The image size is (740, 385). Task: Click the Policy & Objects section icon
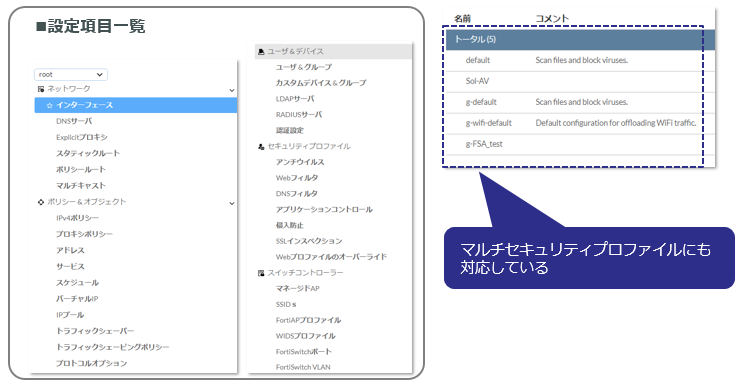click(41, 202)
